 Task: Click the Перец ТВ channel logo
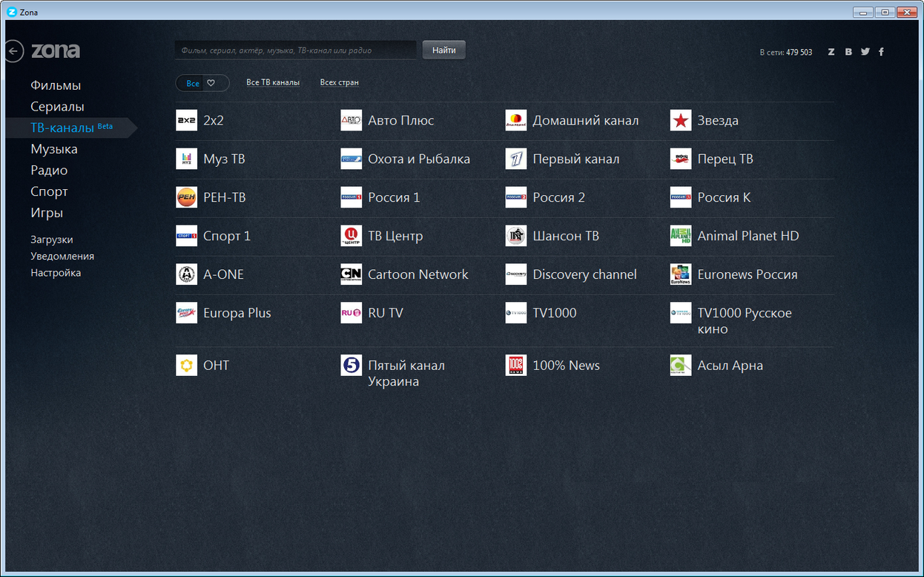680,159
